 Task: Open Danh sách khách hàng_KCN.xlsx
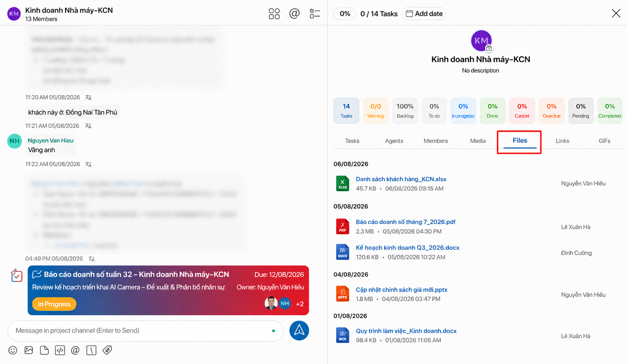click(401, 179)
